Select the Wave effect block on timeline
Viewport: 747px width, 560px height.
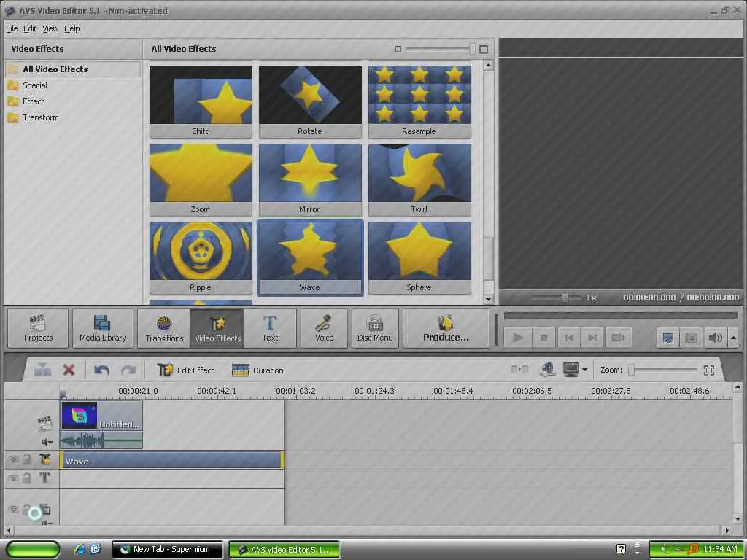coord(171,461)
